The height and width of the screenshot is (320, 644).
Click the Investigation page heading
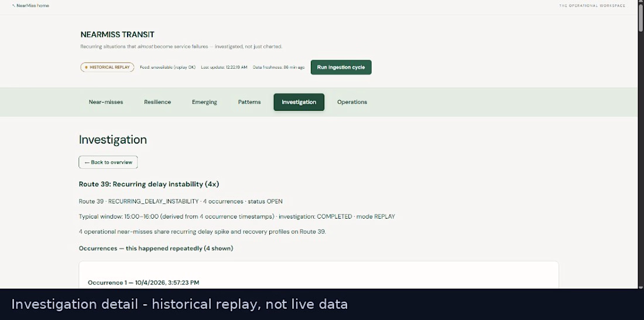click(112, 139)
